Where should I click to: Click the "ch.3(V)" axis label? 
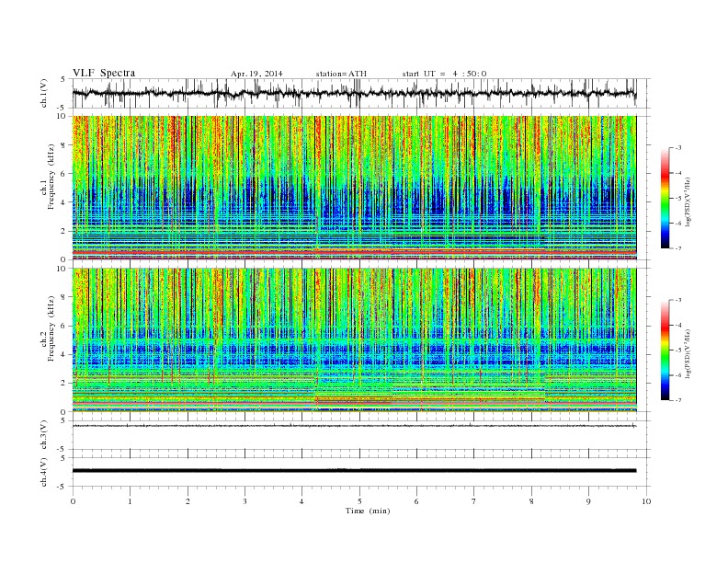(44, 435)
